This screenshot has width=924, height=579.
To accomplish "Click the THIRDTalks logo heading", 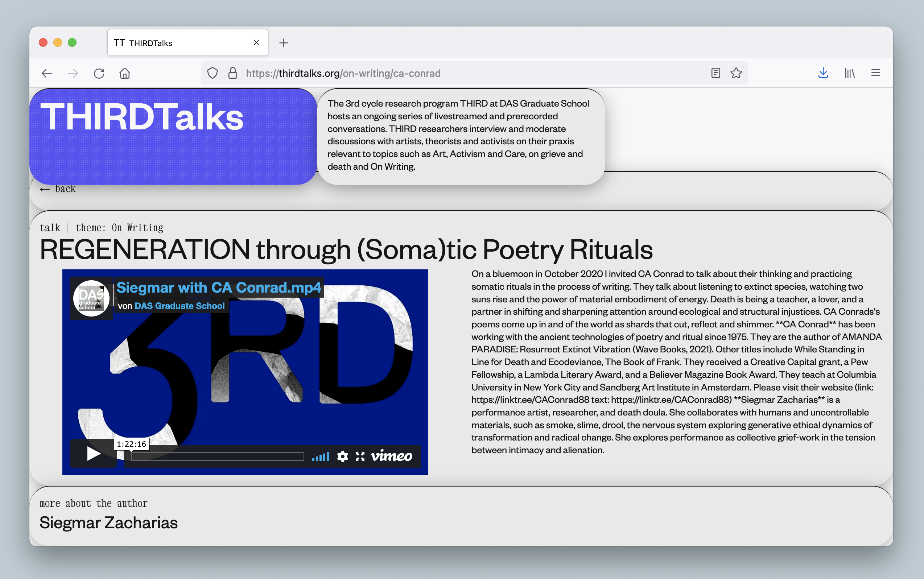I will click(142, 117).
